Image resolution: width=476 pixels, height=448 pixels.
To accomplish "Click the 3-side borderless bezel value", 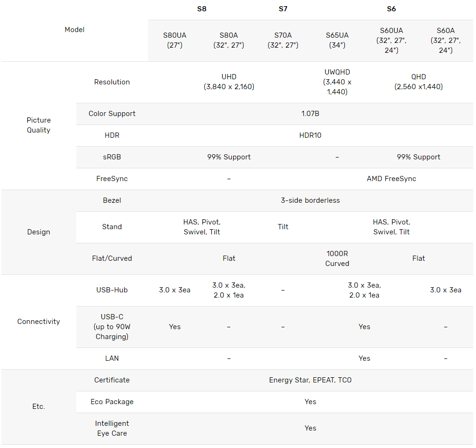I will pyautogui.click(x=310, y=200).
